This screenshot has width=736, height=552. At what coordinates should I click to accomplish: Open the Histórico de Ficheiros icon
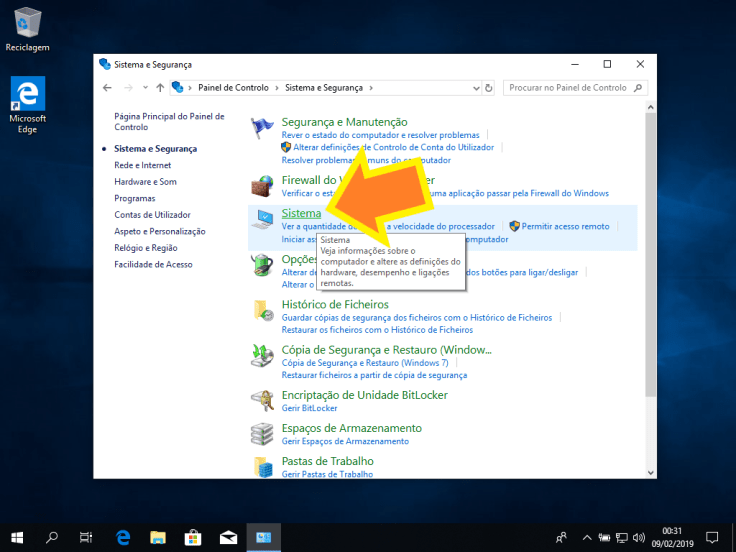point(263,309)
